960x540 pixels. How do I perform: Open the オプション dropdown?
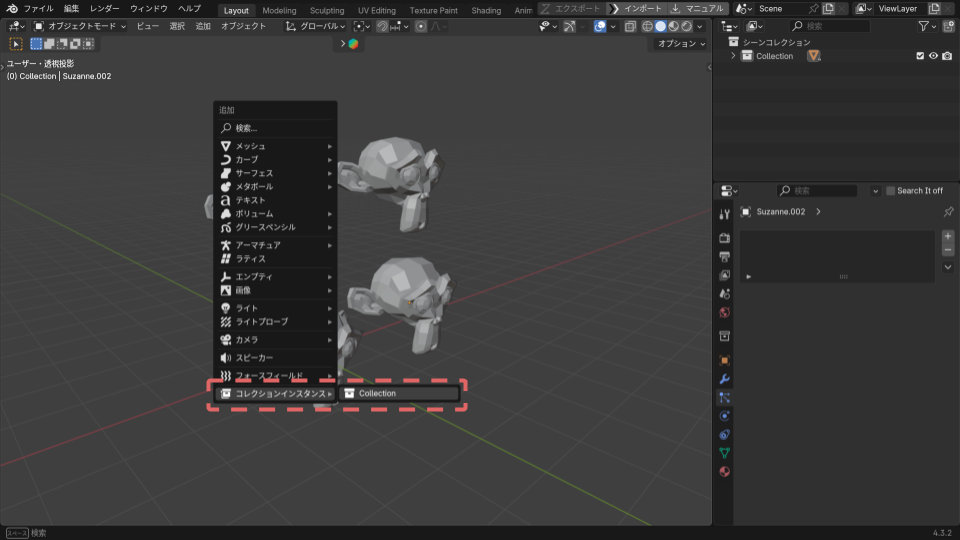[681, 43]
